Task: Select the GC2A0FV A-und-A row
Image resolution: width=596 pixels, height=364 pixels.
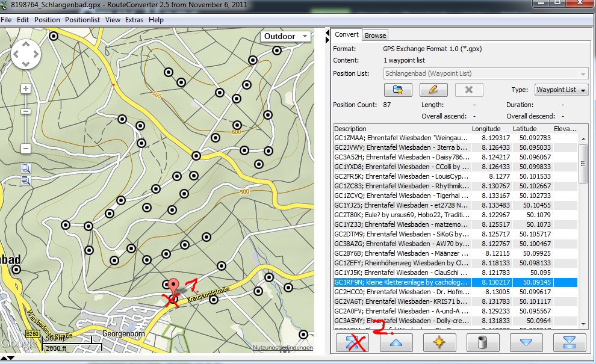Action: click(456, 311)
